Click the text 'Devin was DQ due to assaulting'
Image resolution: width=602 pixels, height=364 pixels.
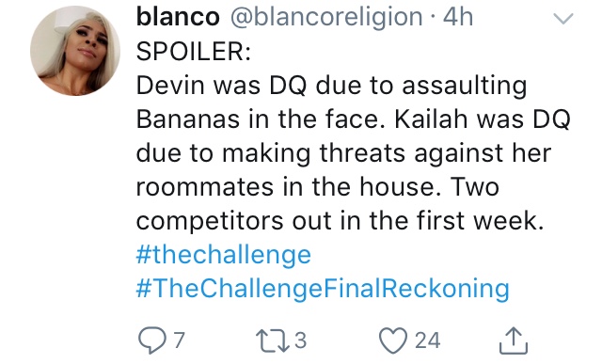point(331,86)
